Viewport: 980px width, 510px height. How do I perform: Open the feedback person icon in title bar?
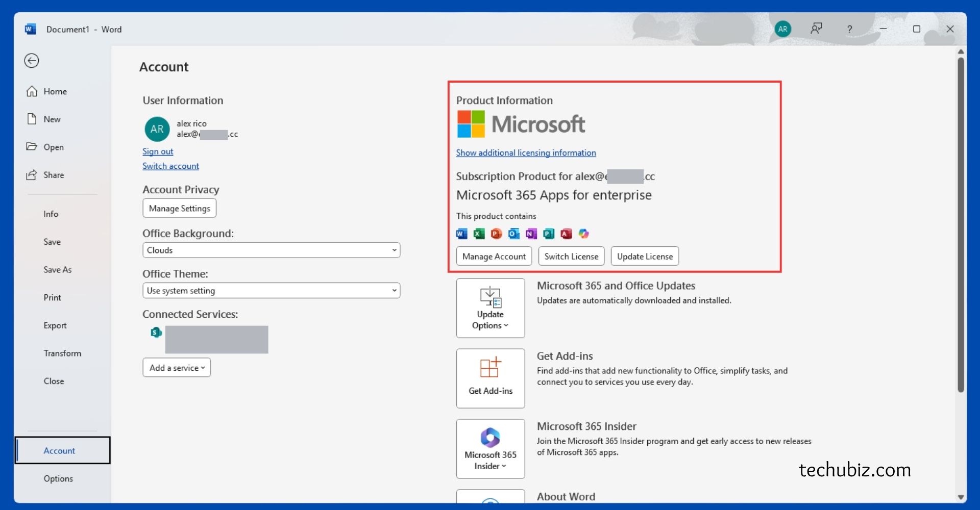pos(816,29)
